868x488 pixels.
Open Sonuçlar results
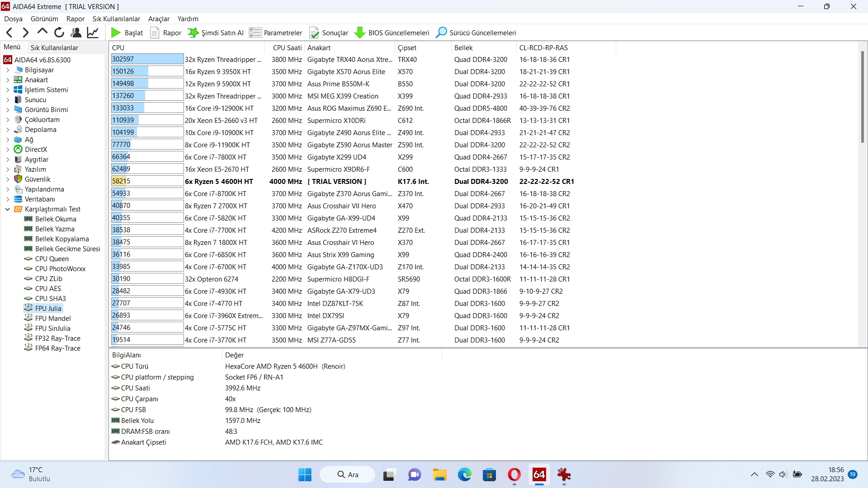coord(329,33)
